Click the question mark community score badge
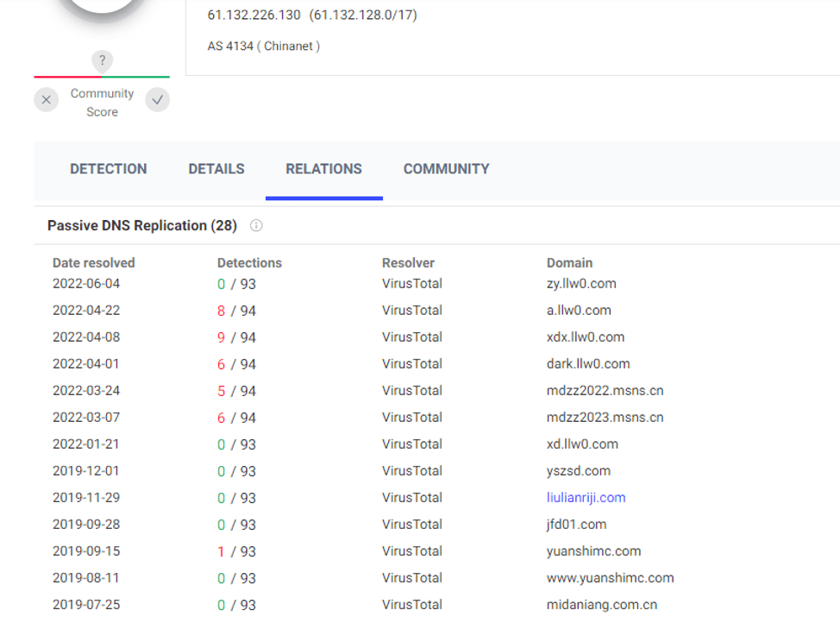Image resolution: width=840 pixels, height=623 pixels. tap(102, 60)
